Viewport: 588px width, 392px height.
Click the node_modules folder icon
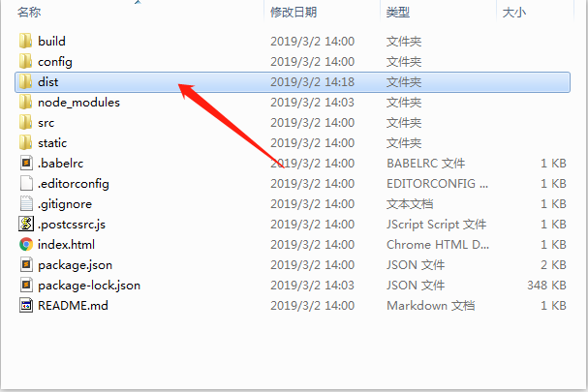[x=25, y=102]
